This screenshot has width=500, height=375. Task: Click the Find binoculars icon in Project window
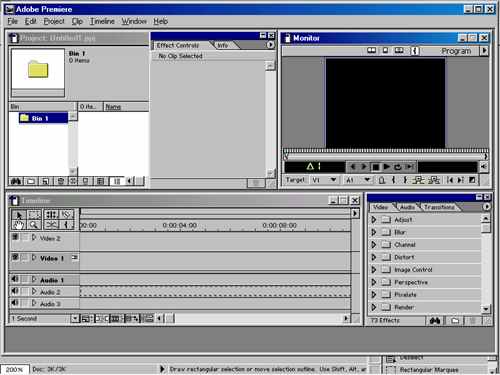coord(16,181)
